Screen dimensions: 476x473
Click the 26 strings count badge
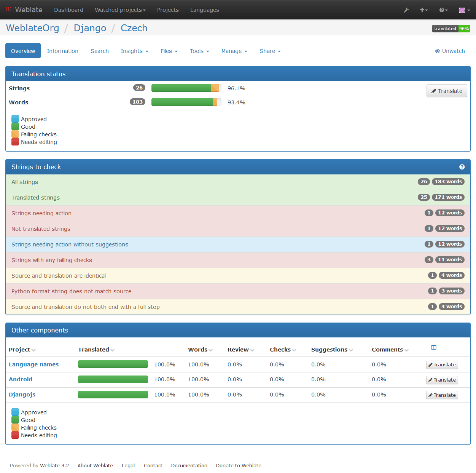click(x=139, y=88)
